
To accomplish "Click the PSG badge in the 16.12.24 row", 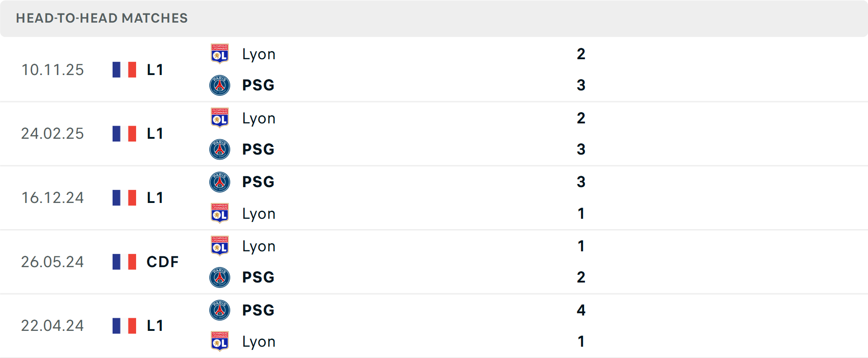I will (x=220, y=182).
